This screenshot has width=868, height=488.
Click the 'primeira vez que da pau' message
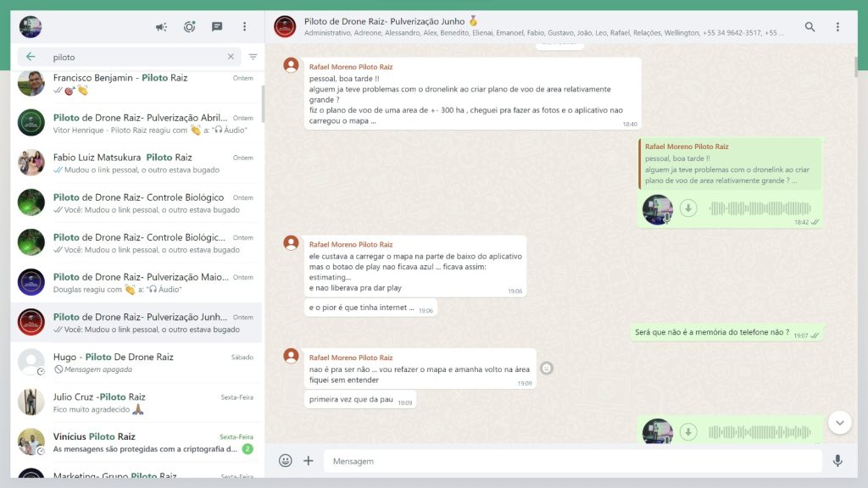point(359,400)
